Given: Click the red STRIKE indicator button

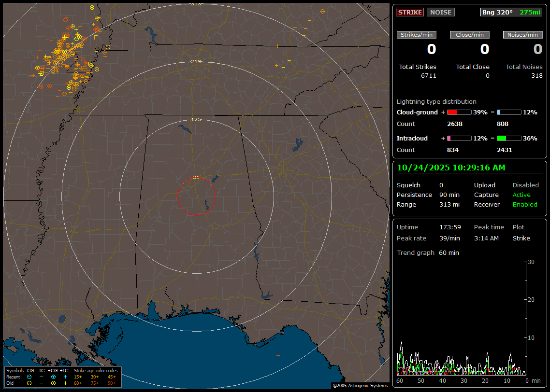Looking at the screenshot, I should click(x=410, y=13).
